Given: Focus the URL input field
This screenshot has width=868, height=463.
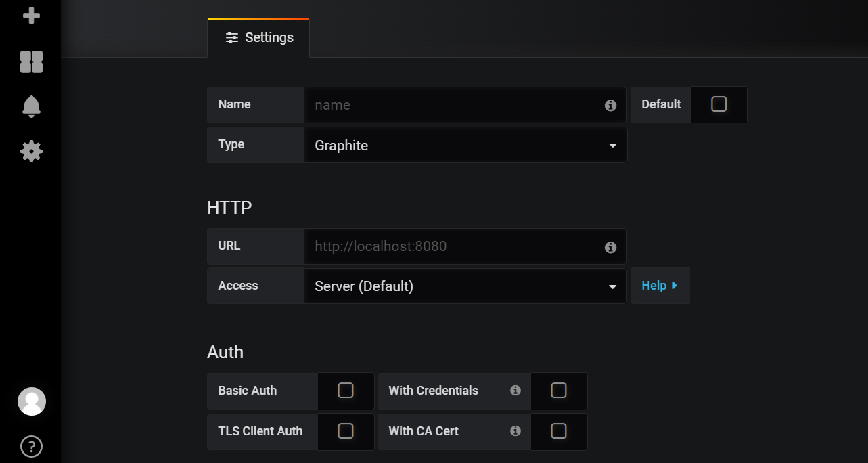Looking at the screenshot, I should pos(465,246).
